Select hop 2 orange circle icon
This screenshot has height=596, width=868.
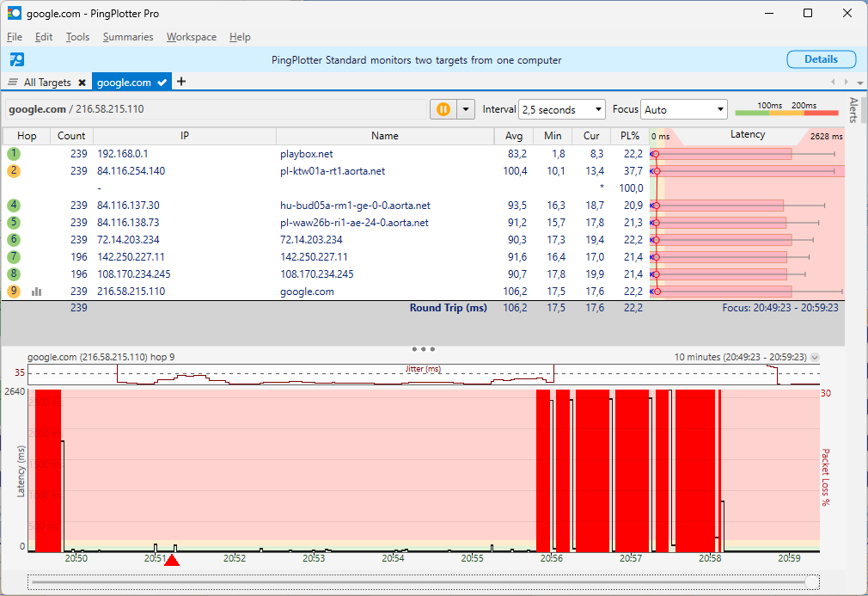[14, 170]
